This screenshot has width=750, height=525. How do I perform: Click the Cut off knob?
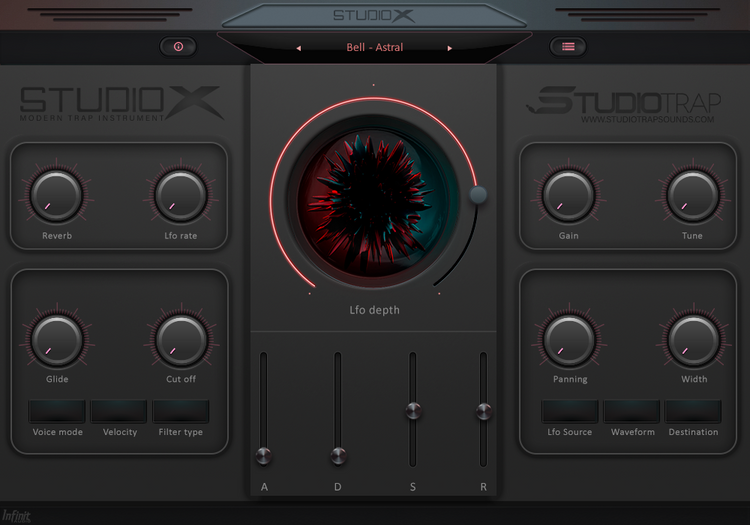[x=181, y=339]
